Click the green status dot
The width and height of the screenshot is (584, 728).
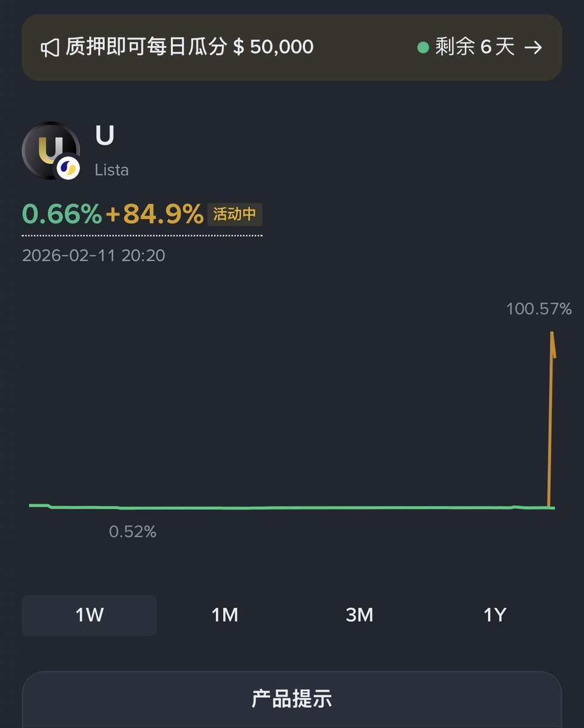pyautogui.click(x=423, y=47)
